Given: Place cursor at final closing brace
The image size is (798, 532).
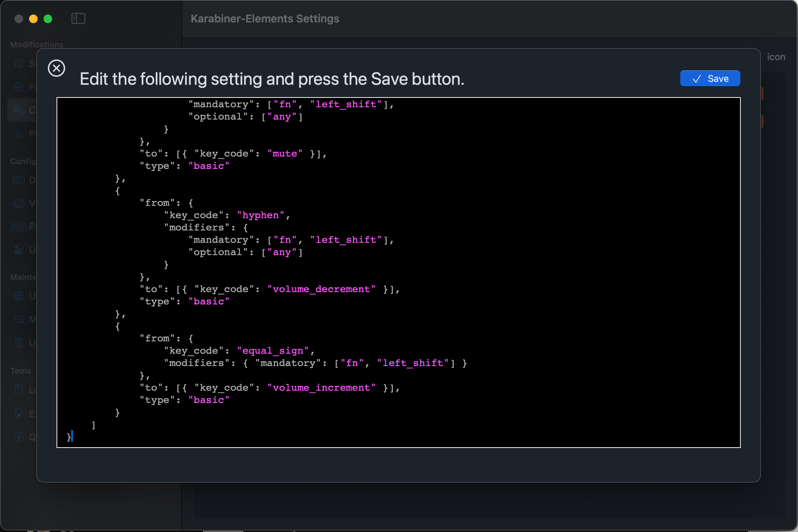Looking at the screenshot, I should 69,437.
